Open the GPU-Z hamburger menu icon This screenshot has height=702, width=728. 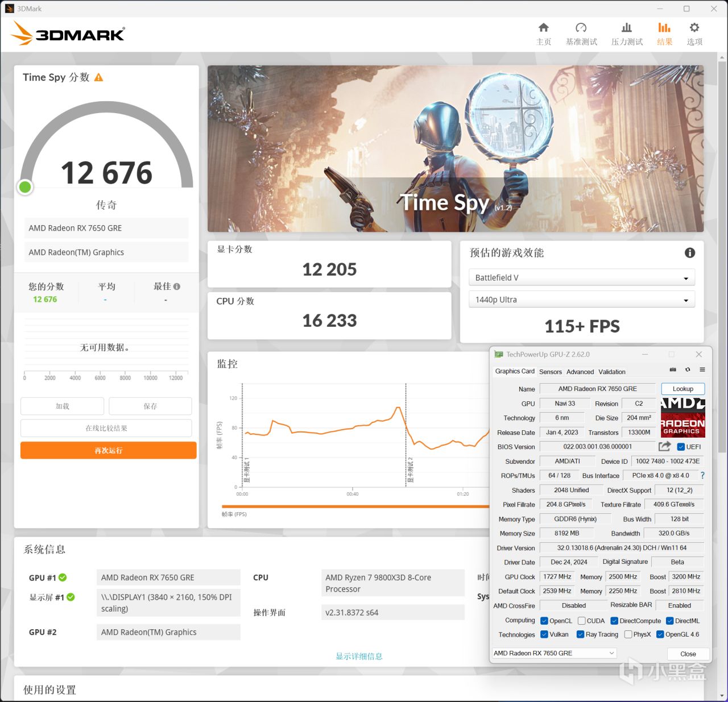click(702, 370)
